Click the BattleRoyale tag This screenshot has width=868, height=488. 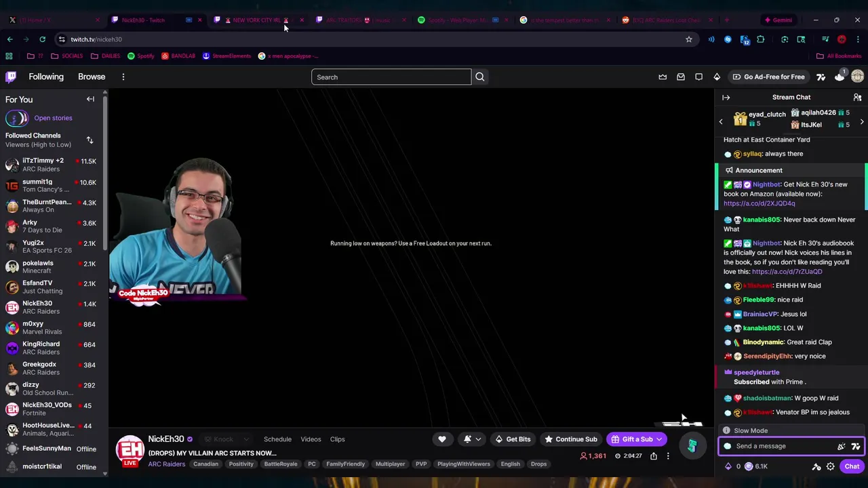[x=280, y=464]
